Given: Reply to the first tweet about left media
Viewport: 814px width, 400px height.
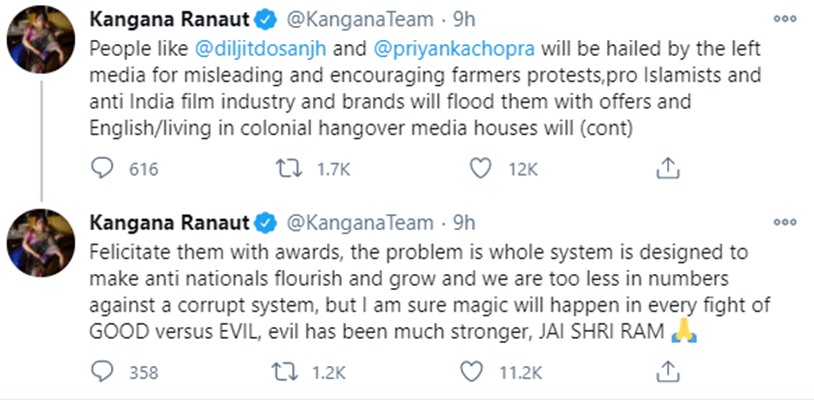Looking at the screenshot, I should coord(101,169).
